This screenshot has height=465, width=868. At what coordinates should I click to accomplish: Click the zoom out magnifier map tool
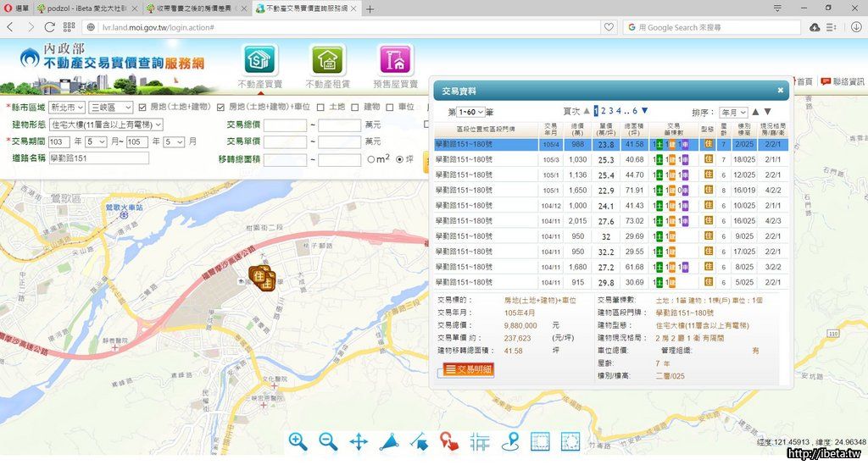tap(328, 440)
